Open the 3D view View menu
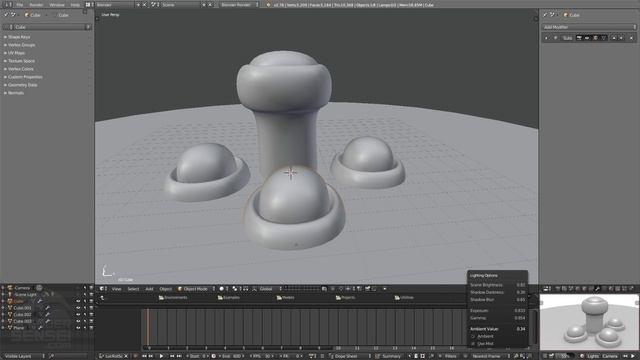This screenshot has width=640, height=360. (x=117, y=289)
